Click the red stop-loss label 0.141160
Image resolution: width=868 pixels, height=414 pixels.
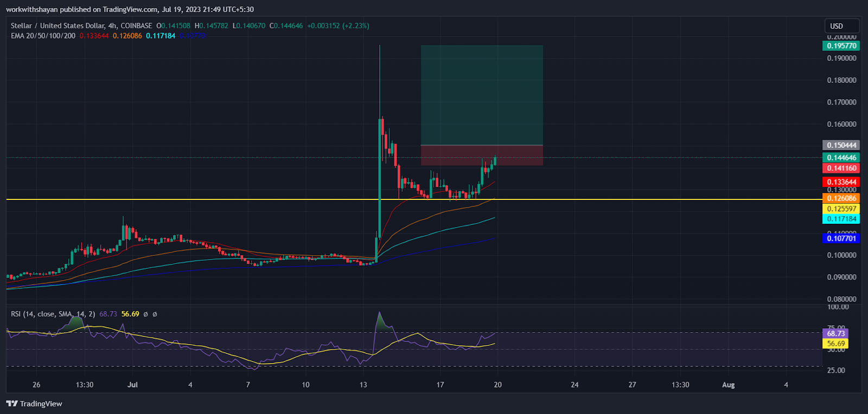coord(841,168)
